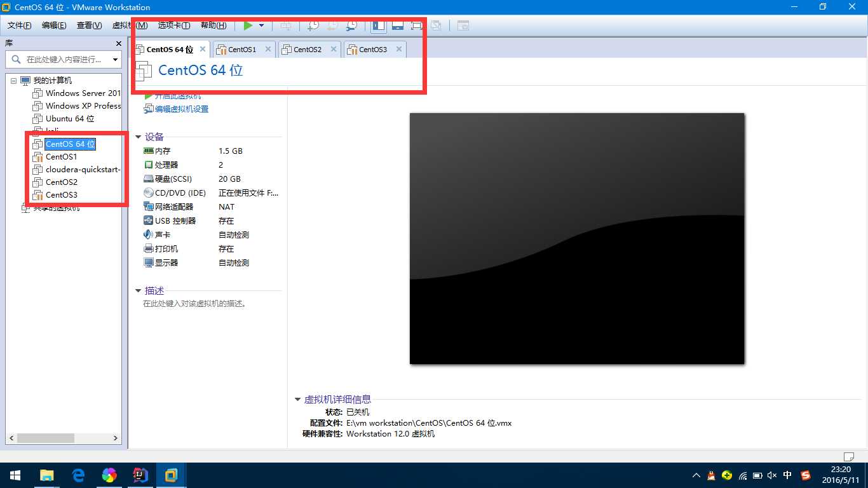The width and height of the screenshot is (868, 488).
Task: Enter full screen mode from toolbar
Action: tap(416, 25)
